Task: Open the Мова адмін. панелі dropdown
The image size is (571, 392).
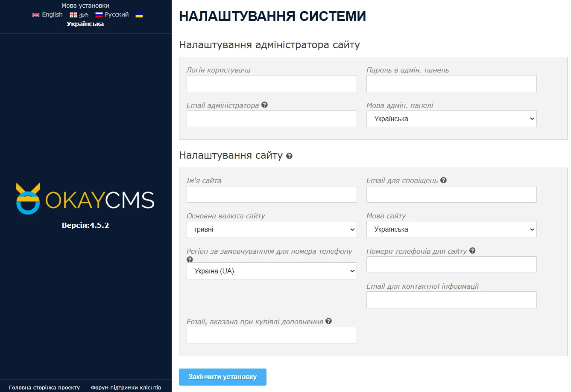Action: tap(451, 119)
